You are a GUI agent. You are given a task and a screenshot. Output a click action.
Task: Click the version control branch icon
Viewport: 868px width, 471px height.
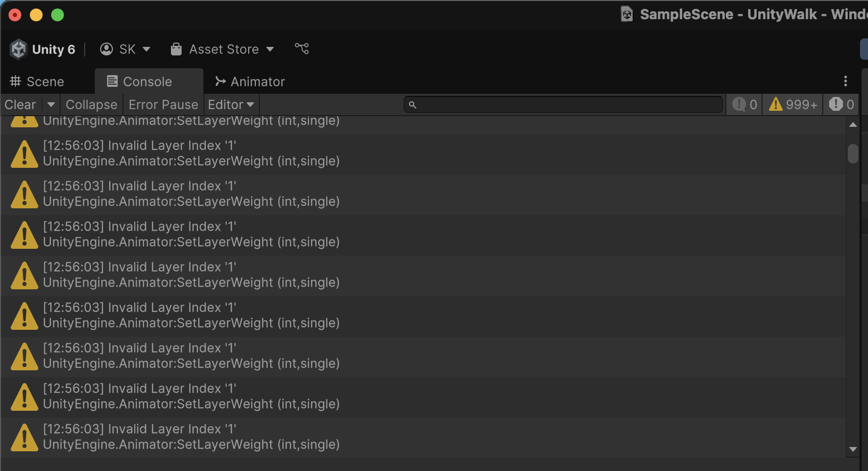tap(302, 49)
